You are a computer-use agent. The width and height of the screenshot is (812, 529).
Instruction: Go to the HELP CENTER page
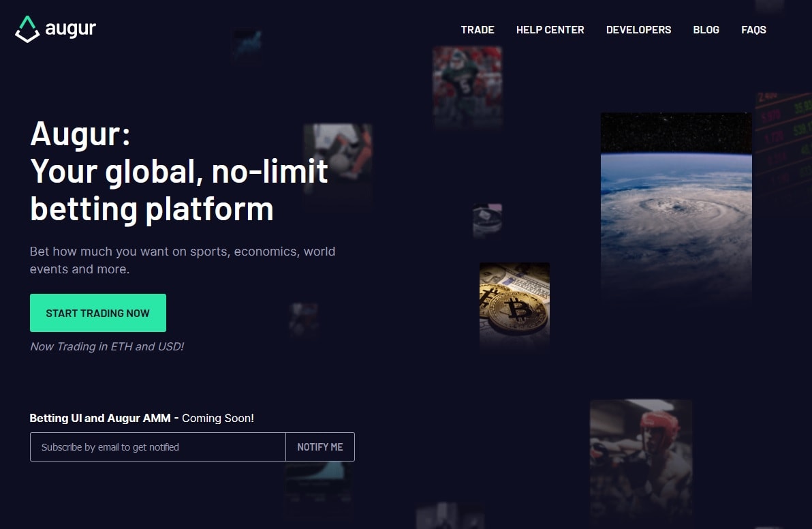(x=550, y=30)
